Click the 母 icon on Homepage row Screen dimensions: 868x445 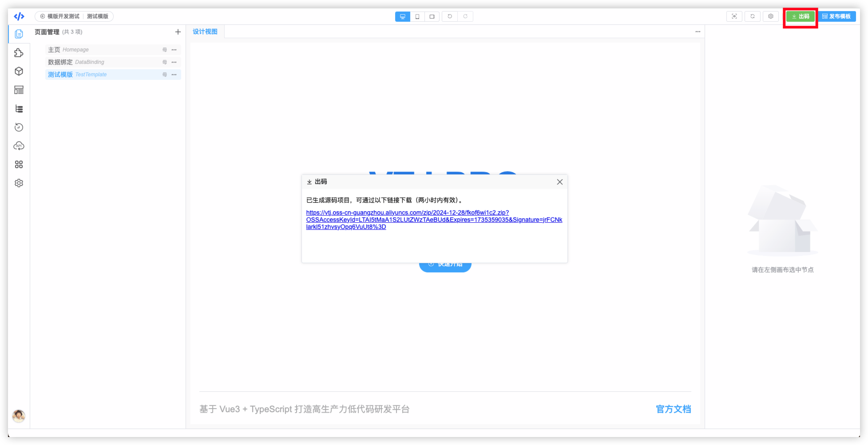(x=165, y=50)
